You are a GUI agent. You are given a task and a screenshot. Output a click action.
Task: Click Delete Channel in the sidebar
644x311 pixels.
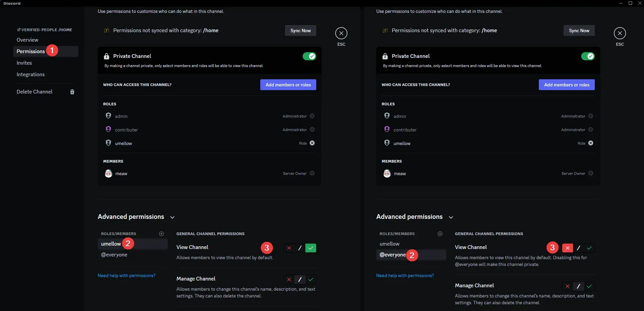click(x=46, y=92)
